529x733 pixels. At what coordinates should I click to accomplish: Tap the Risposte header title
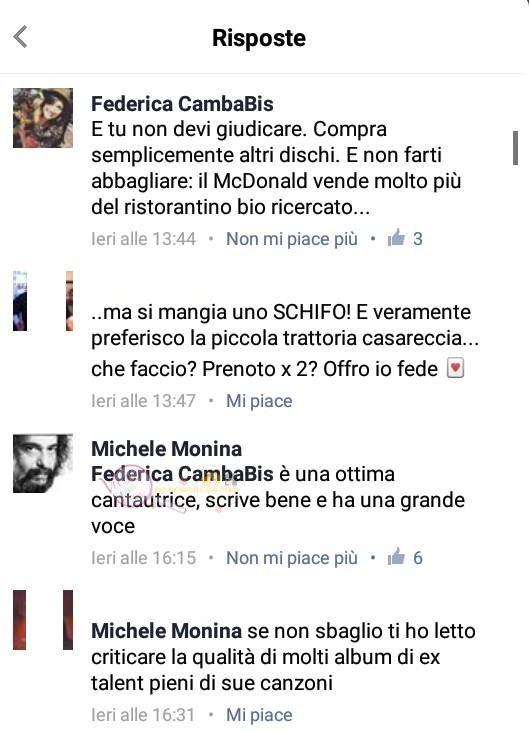(259, 38)
